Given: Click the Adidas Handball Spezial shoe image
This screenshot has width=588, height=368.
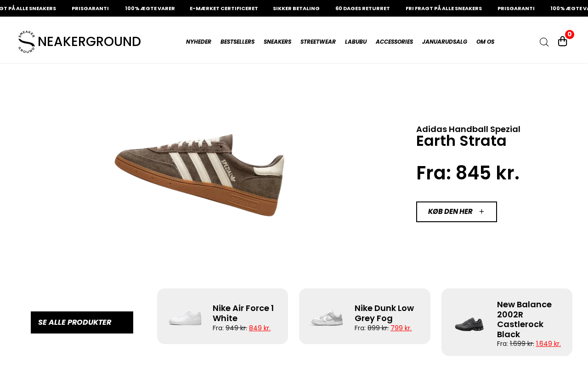Looking at the screenshot, I should click(x=199, y=175).
